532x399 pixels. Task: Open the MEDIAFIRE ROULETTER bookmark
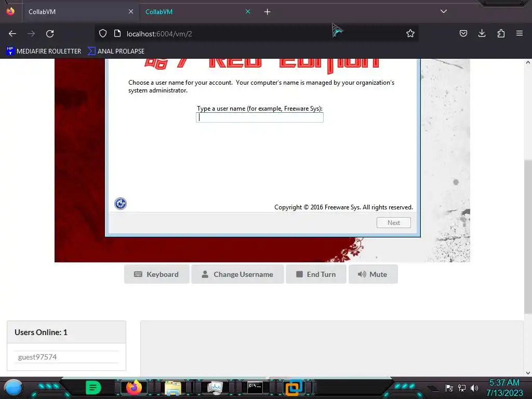click(44, 51)
